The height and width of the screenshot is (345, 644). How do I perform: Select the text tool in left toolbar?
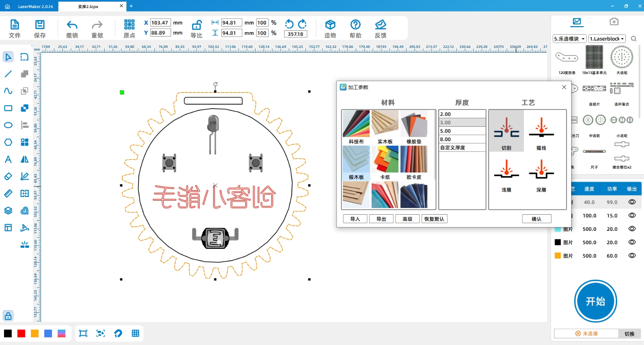click(8, 159)
